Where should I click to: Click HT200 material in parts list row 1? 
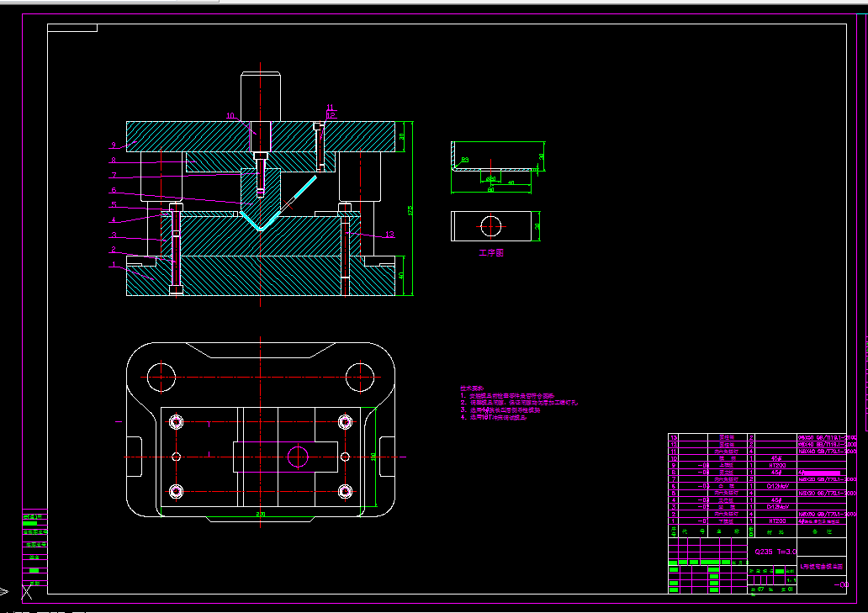coord(777,521)
